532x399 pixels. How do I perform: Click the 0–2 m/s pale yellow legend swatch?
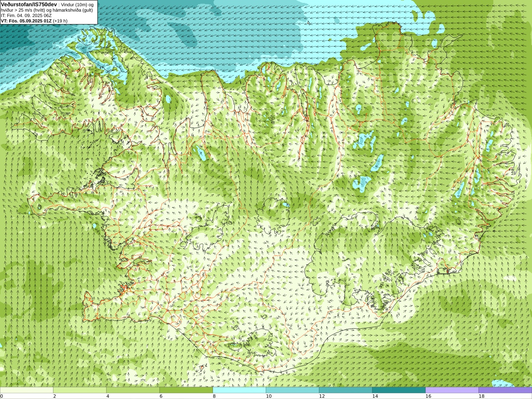tap(27, 390)
